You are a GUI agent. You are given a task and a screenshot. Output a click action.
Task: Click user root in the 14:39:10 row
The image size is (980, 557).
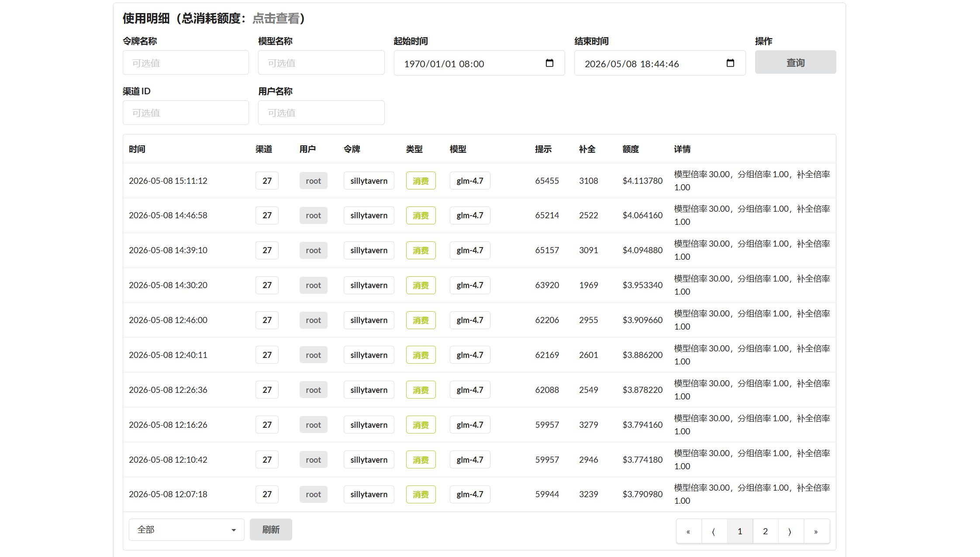pyautogui.click(x=313, y=250)
